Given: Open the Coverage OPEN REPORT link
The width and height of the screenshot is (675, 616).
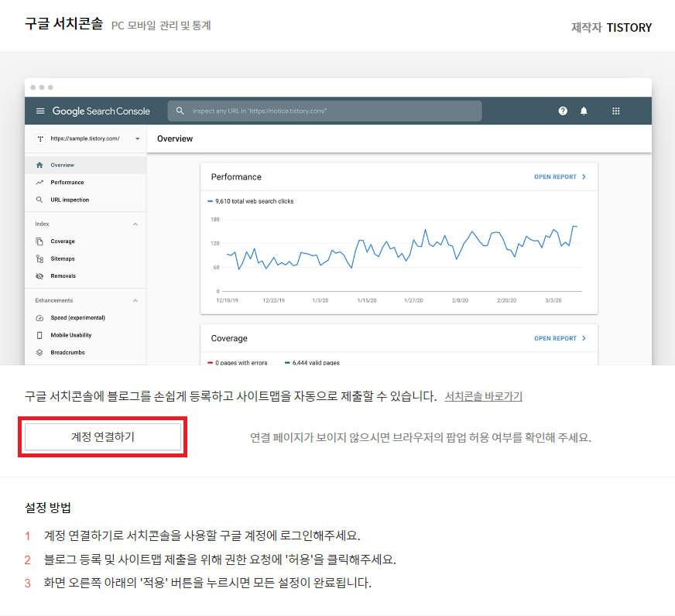Looking at the screenshot, I should [560, 338].
